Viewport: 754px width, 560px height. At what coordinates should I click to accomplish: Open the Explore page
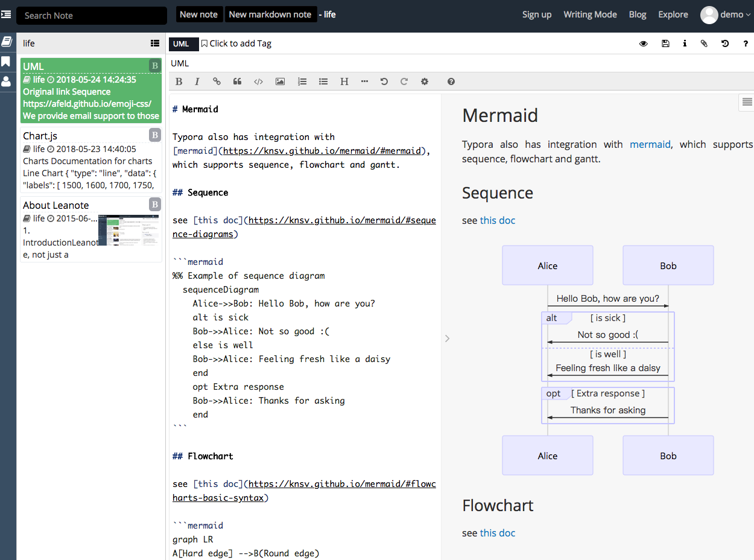(673, 14)
